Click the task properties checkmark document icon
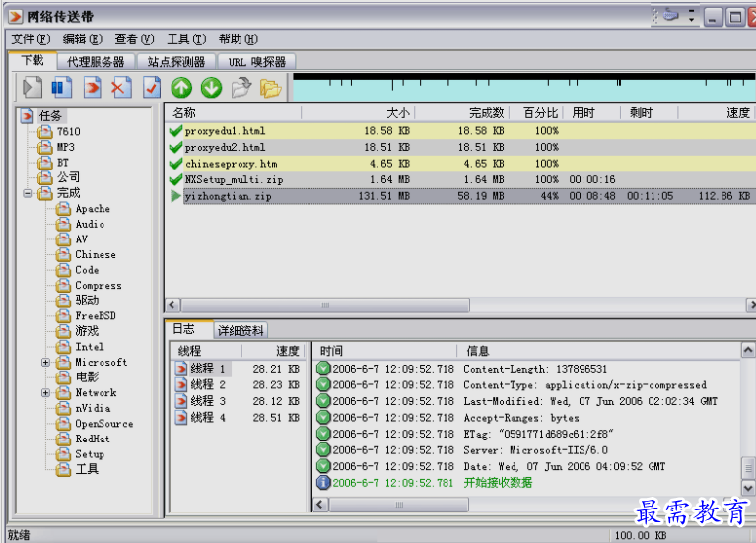This screenshot has height=543, width=756. click(152, 88)
